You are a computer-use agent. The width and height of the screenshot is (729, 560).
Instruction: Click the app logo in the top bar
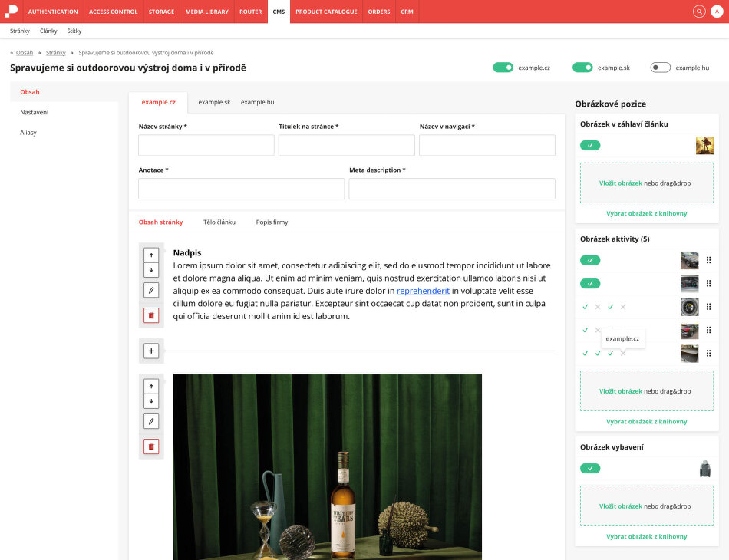tap(12, 12)
